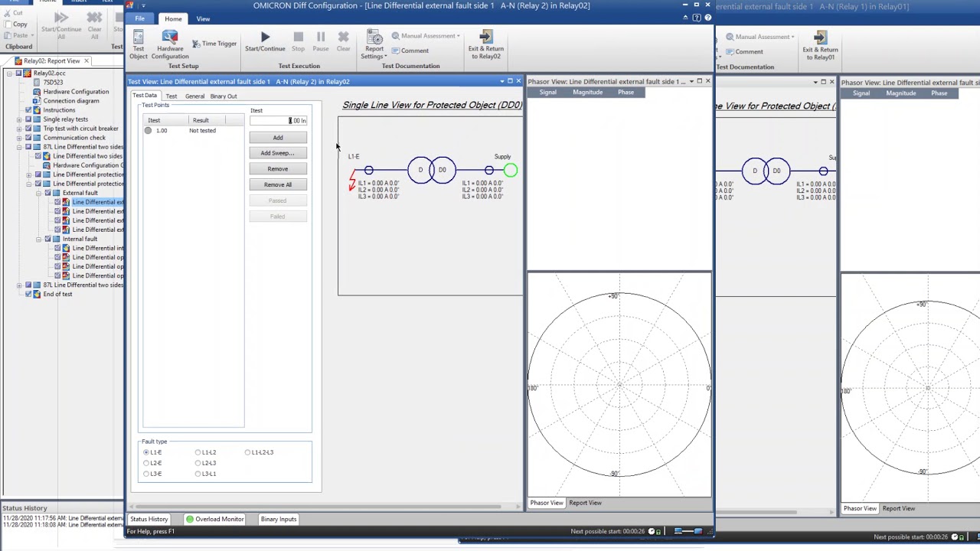Select the Test Data tab
The image size is (980, 551).
(144, 96)
